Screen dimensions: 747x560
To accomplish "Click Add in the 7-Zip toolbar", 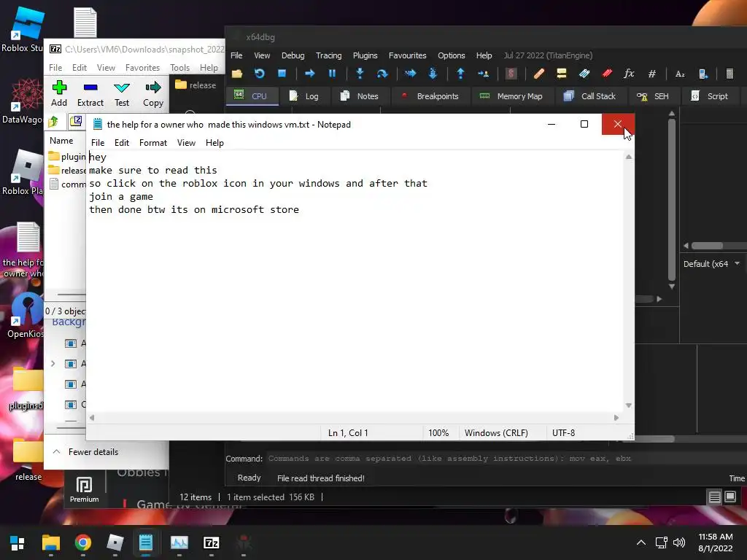I will click(59, 94).
